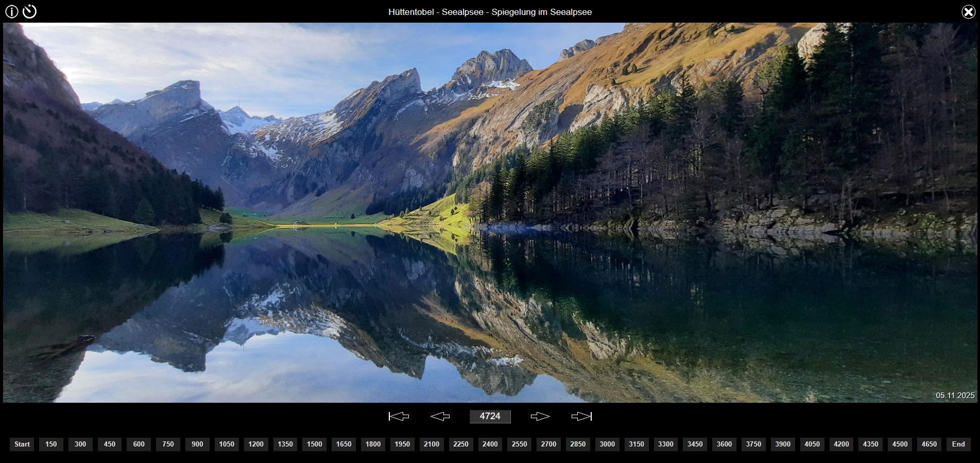Skip to image 3000

(607, 444)
